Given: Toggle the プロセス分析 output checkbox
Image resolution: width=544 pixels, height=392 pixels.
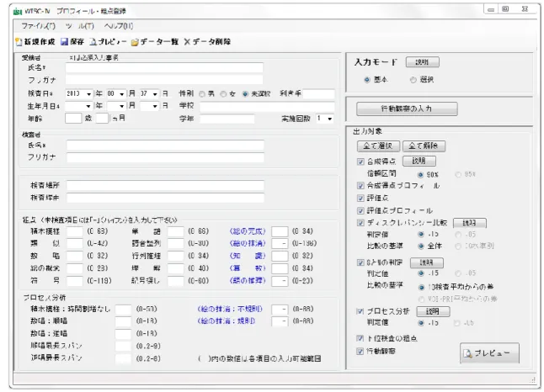Looking at the screenshot, I should click(360, 311).
